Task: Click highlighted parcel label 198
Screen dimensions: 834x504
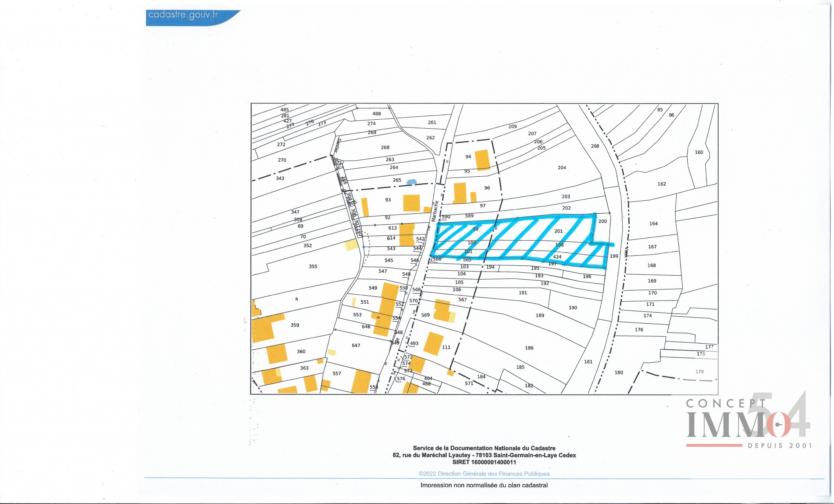Action: pyautogui.click(x=560, y=245)
